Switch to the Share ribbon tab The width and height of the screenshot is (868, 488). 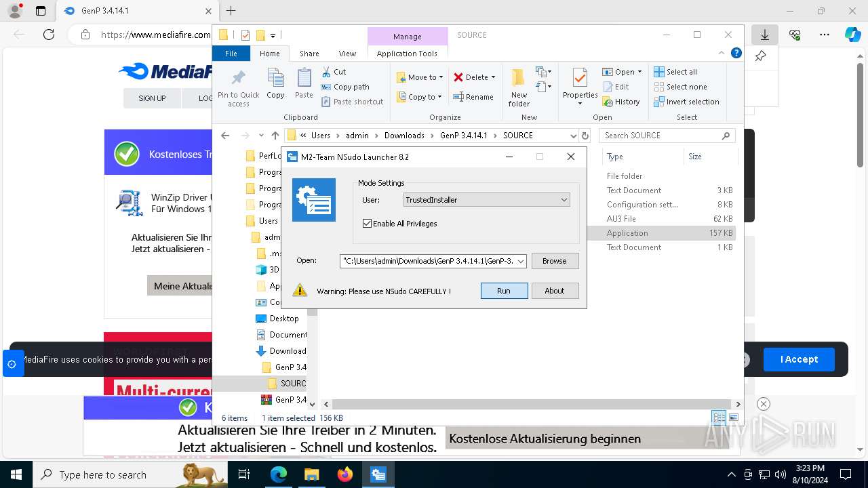309,54
